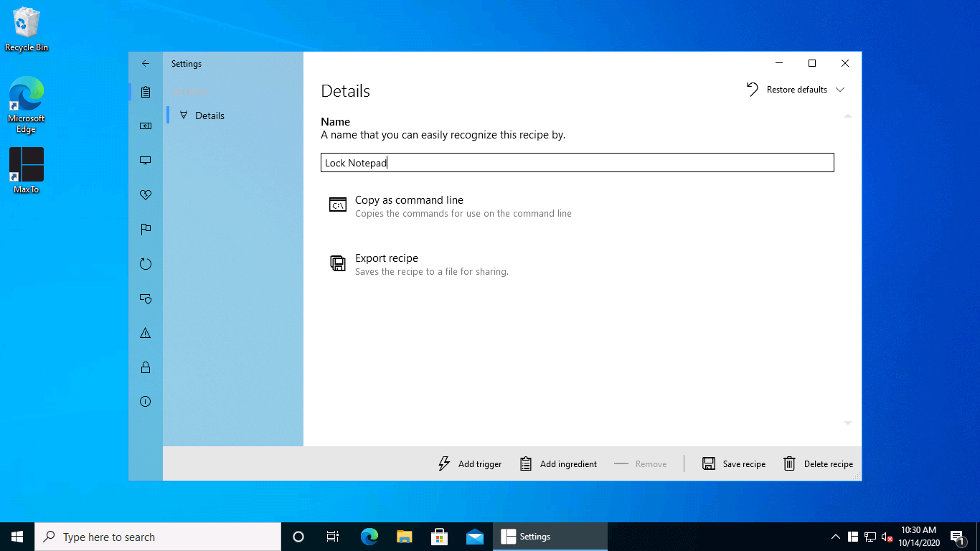This screenshot has height=551, width=980.
Task: Select the monitor with shield sidebar icon
Action: pyautogui.click(x=146, y=298)
